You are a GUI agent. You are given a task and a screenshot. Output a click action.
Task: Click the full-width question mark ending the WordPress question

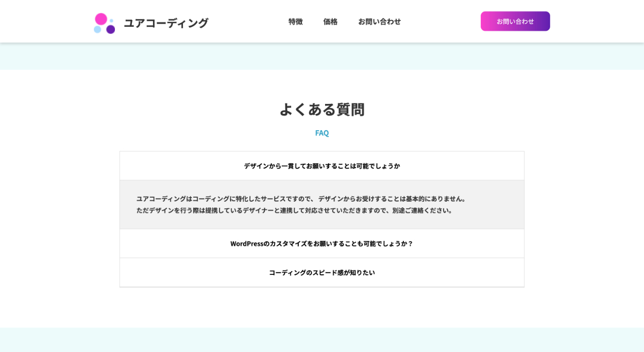pos(410,243)
